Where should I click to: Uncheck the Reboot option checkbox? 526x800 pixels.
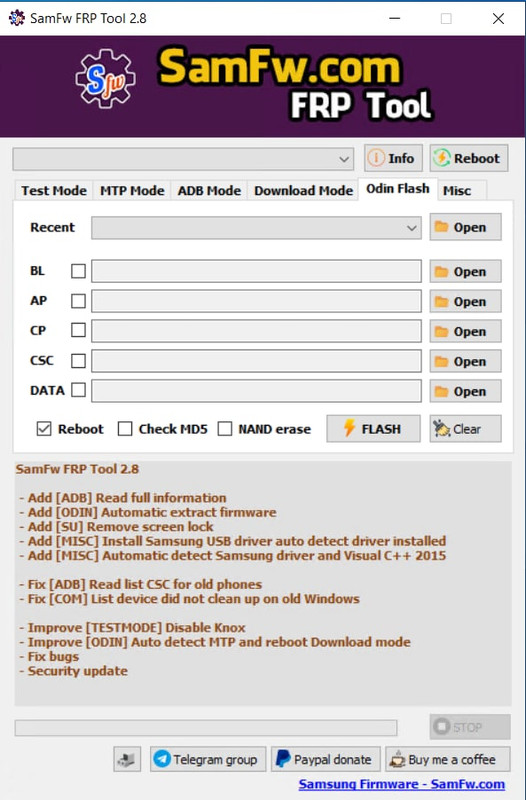tap(44, 429)
